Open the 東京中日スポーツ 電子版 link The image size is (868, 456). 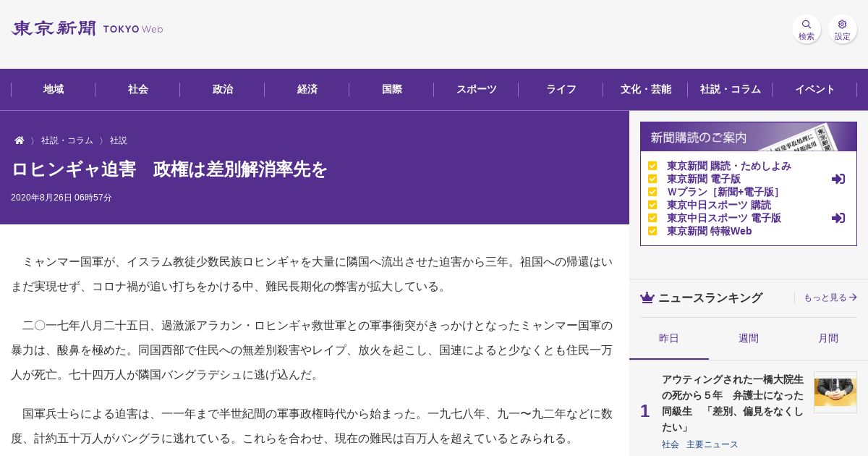point(724,218)
